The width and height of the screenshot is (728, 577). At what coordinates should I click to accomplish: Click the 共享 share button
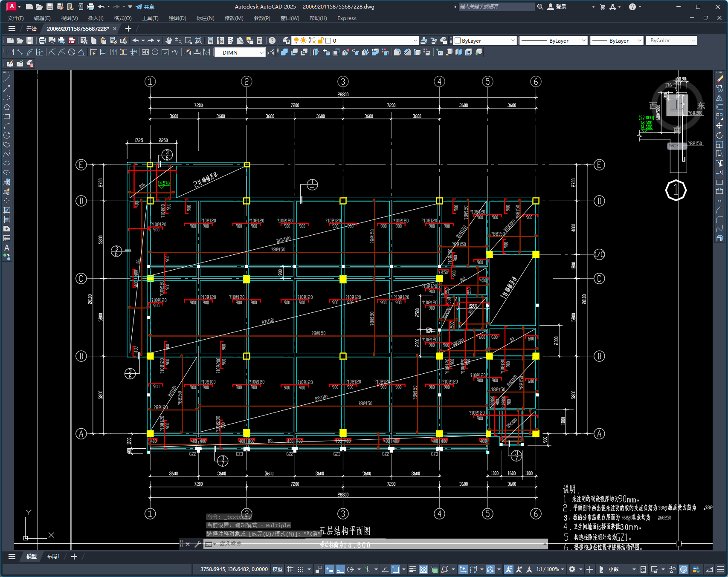[145, 7]
